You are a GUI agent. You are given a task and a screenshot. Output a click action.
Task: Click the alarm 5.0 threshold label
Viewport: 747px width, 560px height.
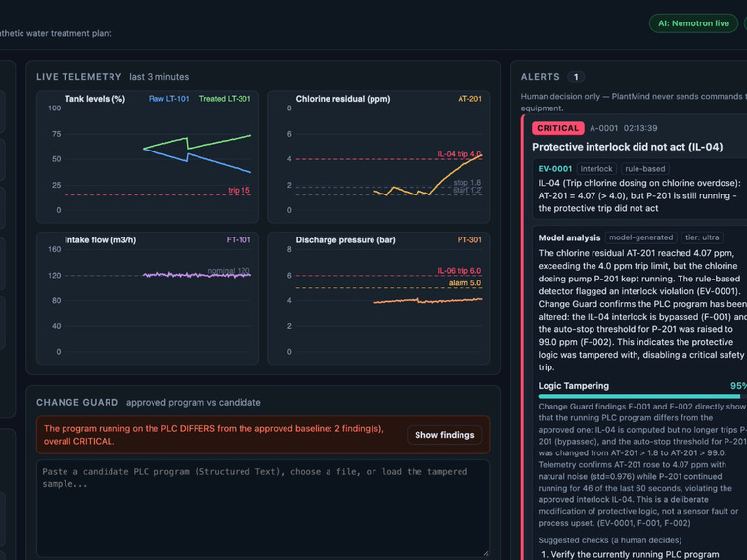(x=464, y=283)
